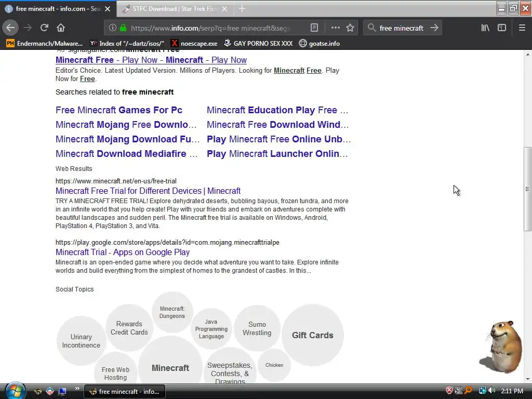Select the Minecraft: Dungeons topic bubble

click(172, 312)
